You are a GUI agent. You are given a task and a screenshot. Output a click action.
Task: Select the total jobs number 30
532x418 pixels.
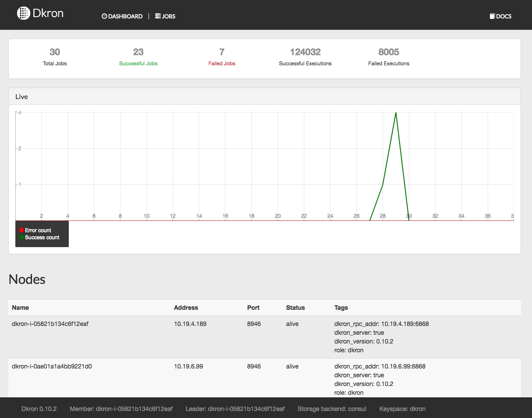coord(55,52)
